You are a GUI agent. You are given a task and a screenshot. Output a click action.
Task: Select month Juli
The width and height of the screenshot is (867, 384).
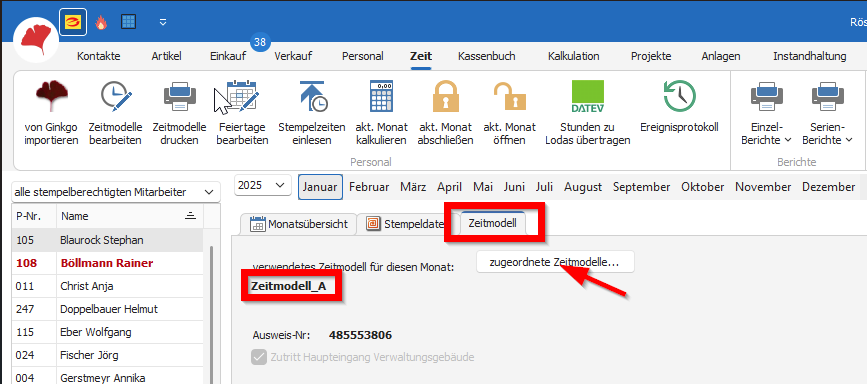[x=544, y=186]
